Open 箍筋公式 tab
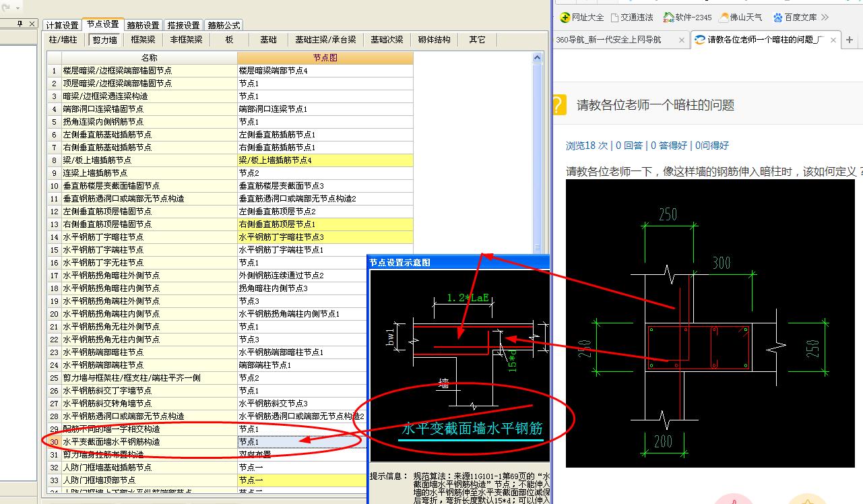The image size is (863, 504). pos(224,25)
